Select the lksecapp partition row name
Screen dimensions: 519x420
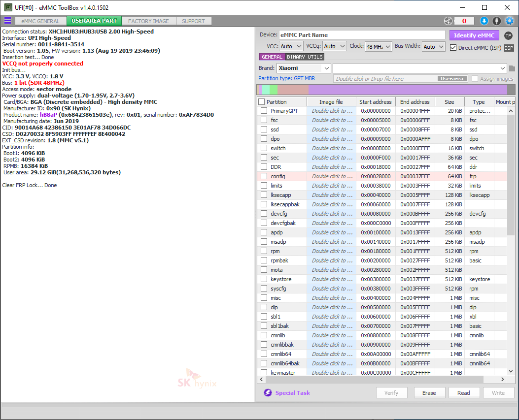(280, 195)
